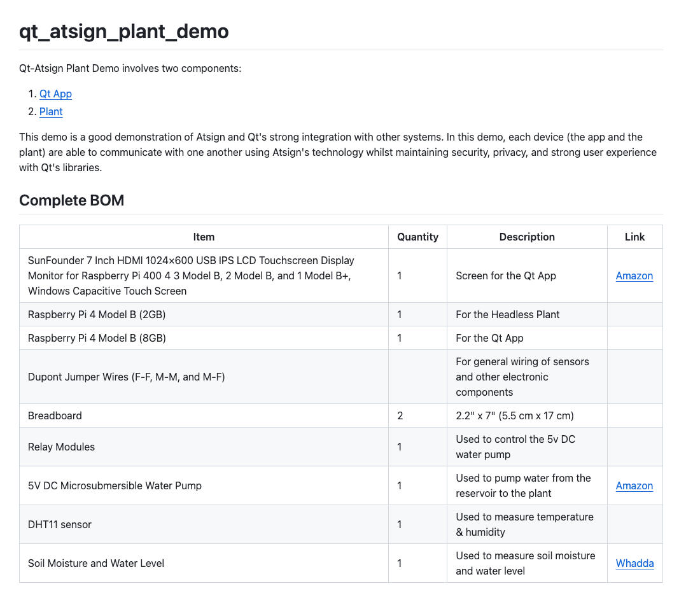This screenshot has height=593, width=700.
Task: Click 'Used to measure temperature & humidity' text
Action: (524, 524)
